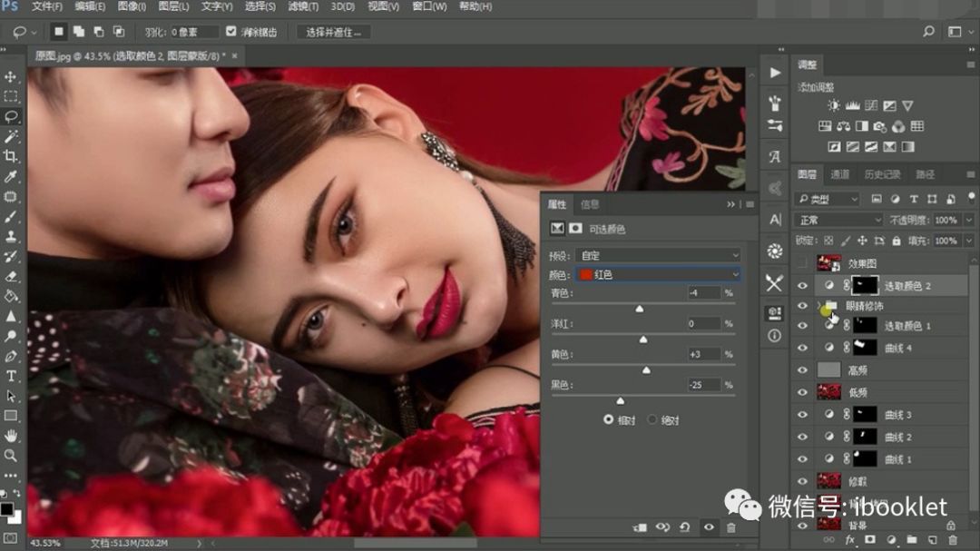
Task: Click the Curves icon in 调整 panel
Action: [x=871, y=105]
